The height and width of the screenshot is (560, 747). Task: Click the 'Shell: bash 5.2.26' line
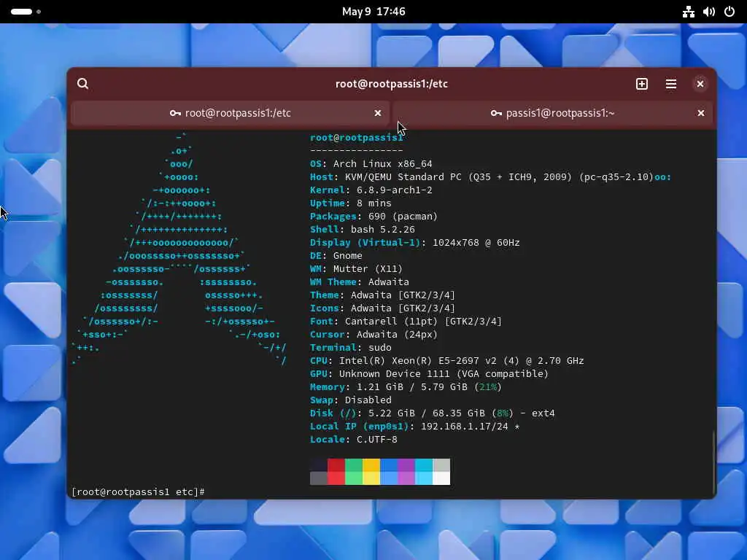coord(363,230)
